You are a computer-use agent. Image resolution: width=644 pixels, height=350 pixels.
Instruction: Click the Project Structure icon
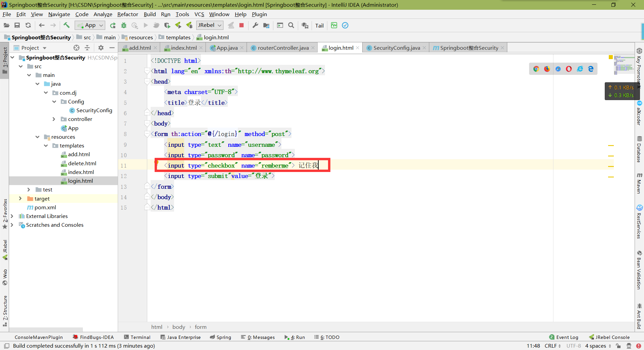pyautogui.click(x=266, y=25)
